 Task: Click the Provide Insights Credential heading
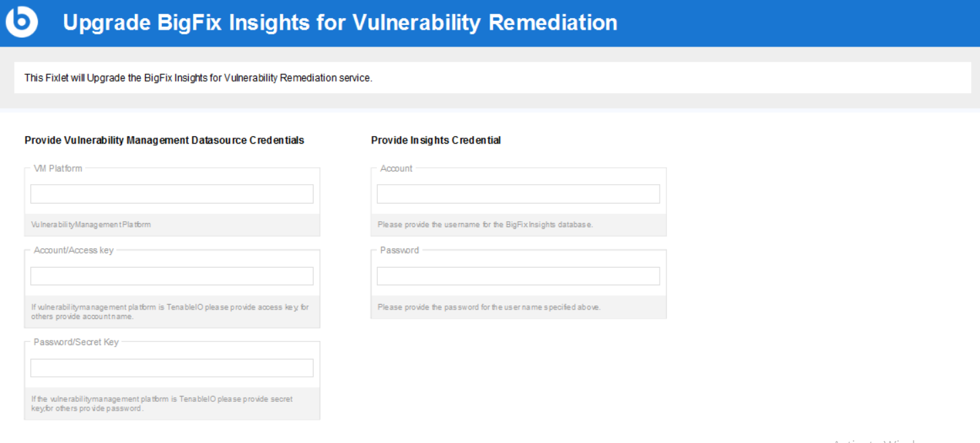pos(436,140)
